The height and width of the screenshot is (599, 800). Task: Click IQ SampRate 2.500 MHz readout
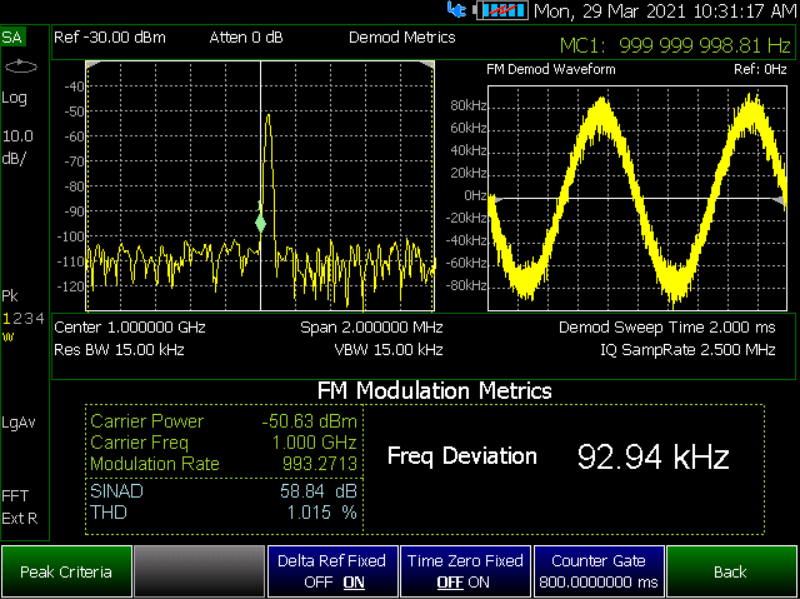click(x=688, y=350)
